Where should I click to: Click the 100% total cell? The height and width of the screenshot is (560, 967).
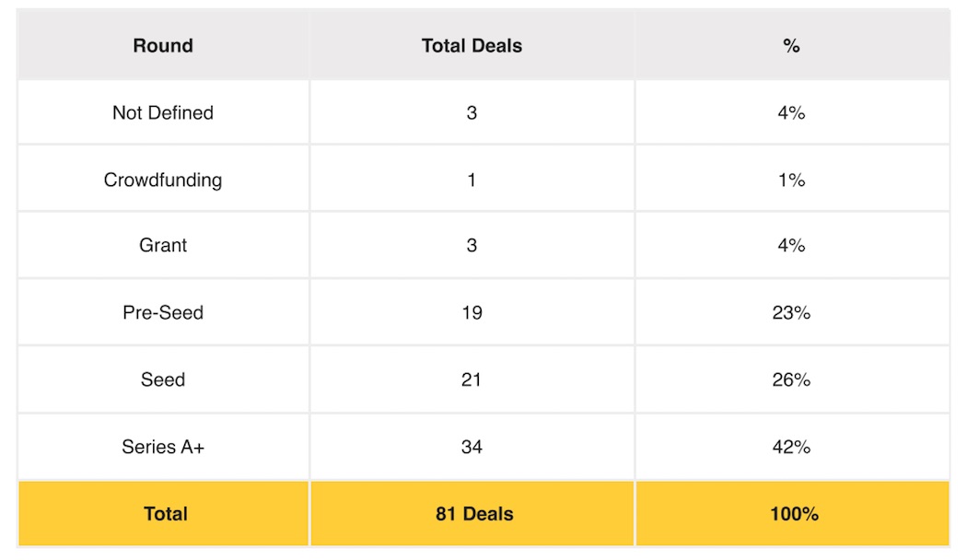coord(794,514)
